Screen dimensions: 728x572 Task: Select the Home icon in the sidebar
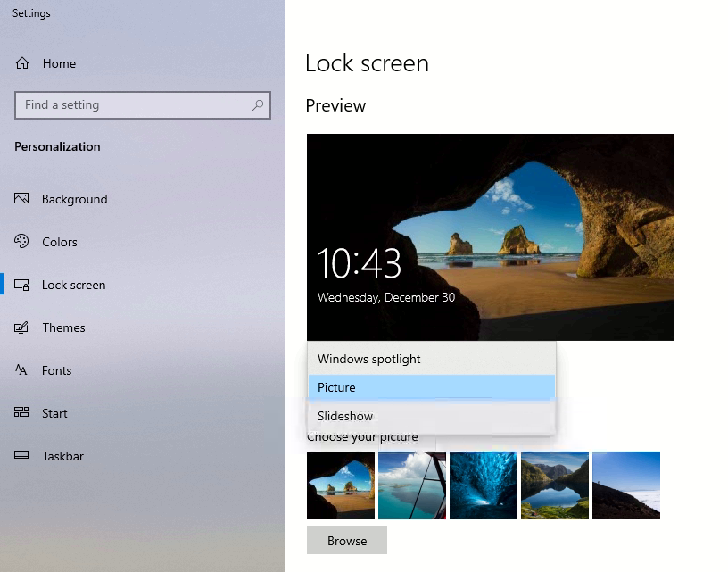(23, 63)
